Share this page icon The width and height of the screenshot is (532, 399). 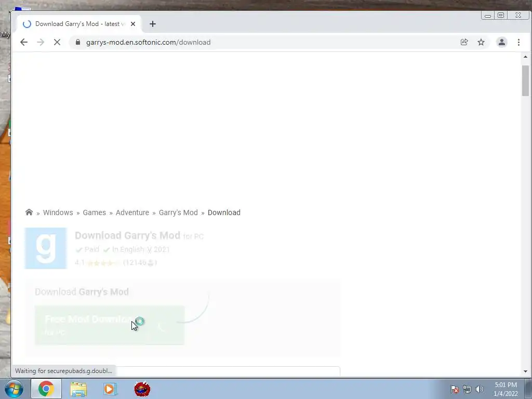pos(464,42)
